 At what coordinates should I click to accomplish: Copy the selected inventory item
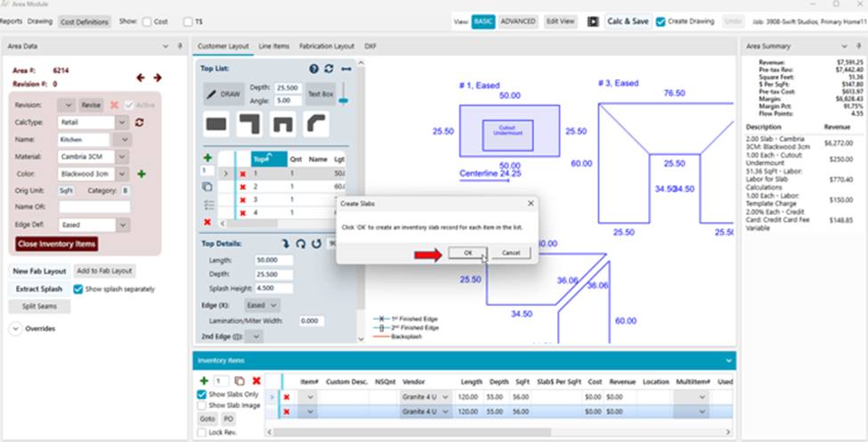coord(239,381)
